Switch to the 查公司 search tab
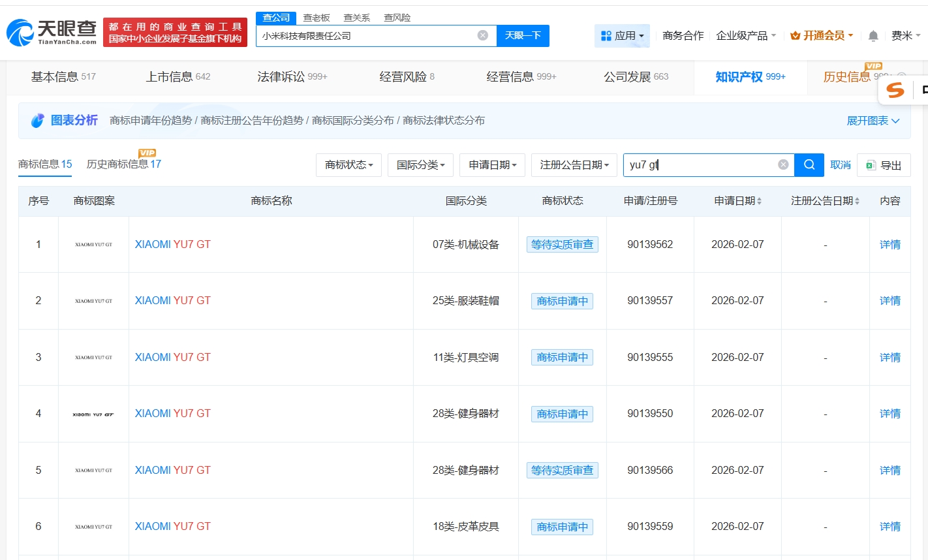This screenshot has height=560, width=928. (276, 18)
